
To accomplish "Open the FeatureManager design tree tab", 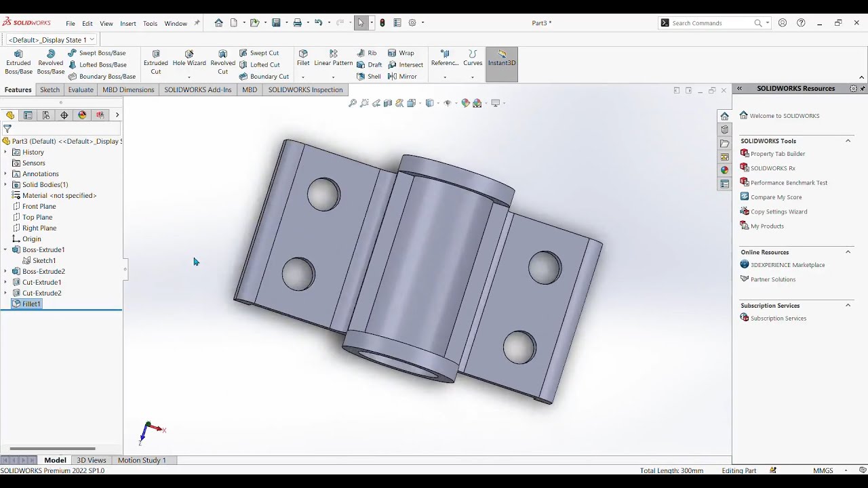I will pos(10,115).
